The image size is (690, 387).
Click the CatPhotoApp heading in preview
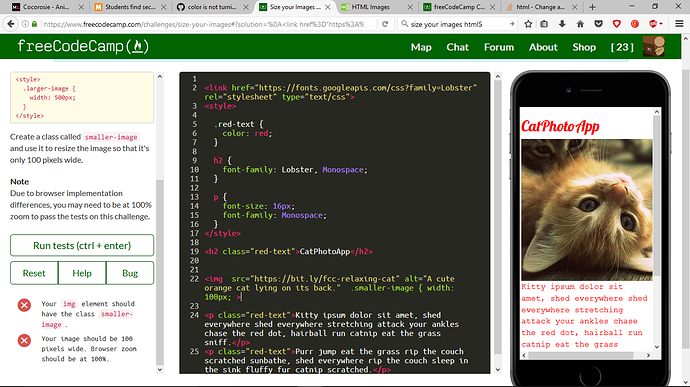point(560,126)
